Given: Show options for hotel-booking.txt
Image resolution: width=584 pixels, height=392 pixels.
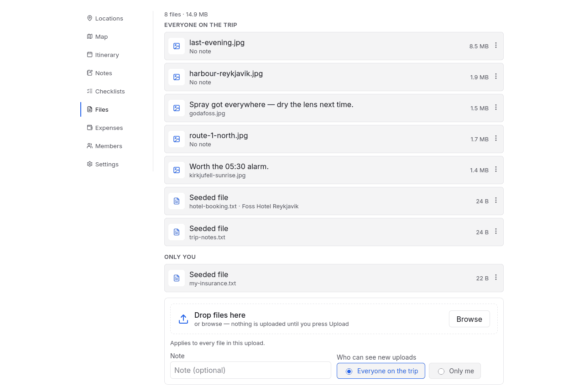Looking at the screenshot, I should click(x=496, y=201).
